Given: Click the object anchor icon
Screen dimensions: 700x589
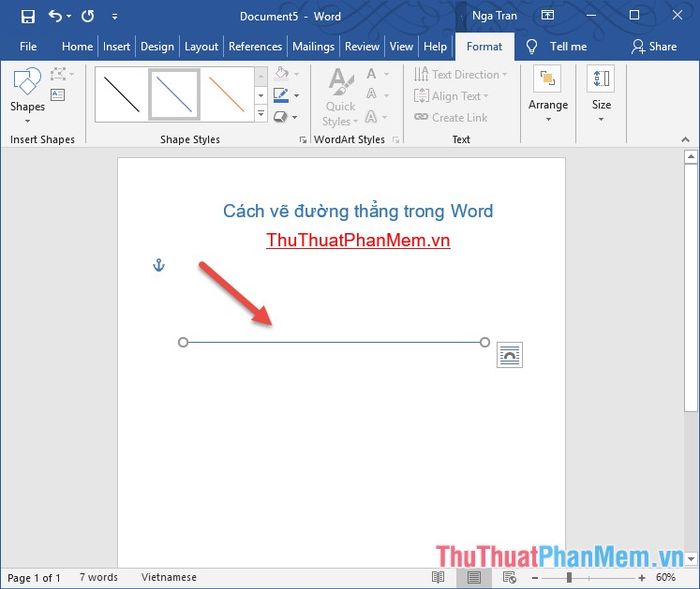Looking at the screenshot, I should [159, 265].
